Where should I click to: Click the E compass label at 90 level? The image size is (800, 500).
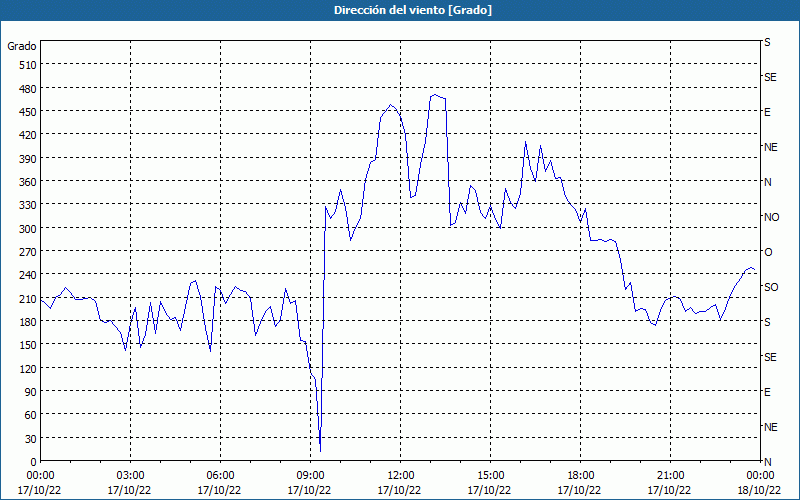point(767,392)
